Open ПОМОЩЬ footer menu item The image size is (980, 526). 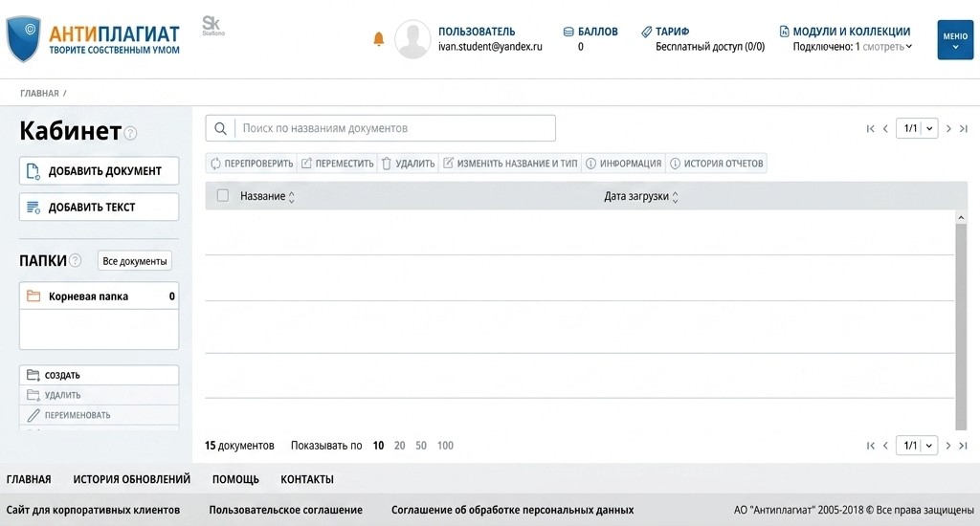point(235,479)
